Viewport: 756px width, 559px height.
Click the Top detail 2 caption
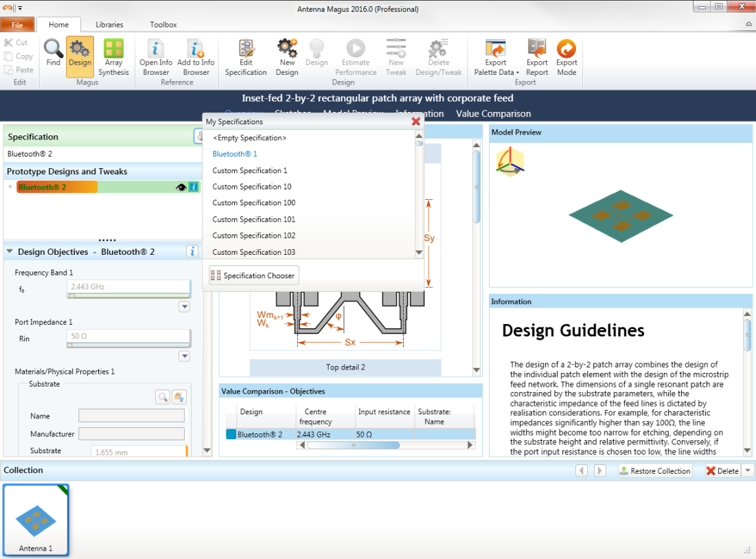tap(345, 367)
